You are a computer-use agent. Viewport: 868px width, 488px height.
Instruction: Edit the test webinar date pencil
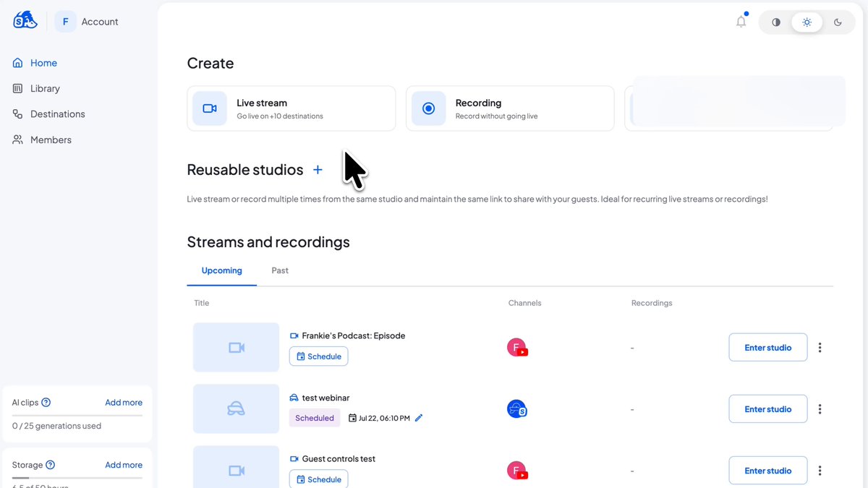tap(420, 418)
